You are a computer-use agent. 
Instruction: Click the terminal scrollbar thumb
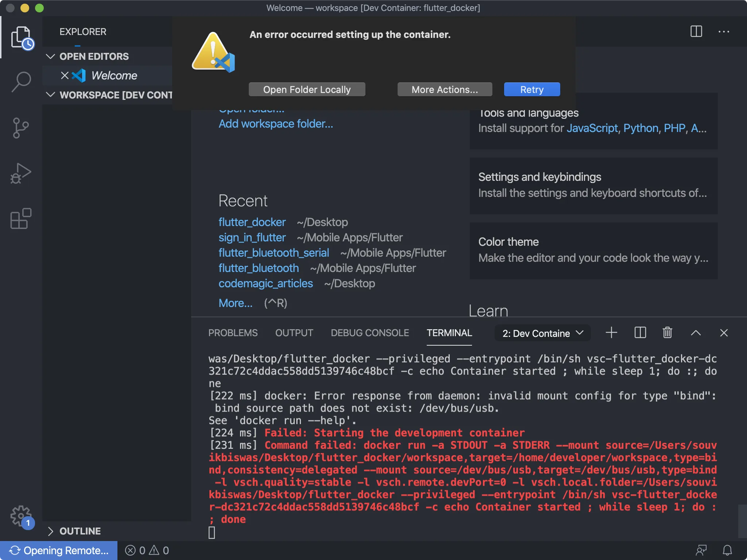[x=742, y=521]
